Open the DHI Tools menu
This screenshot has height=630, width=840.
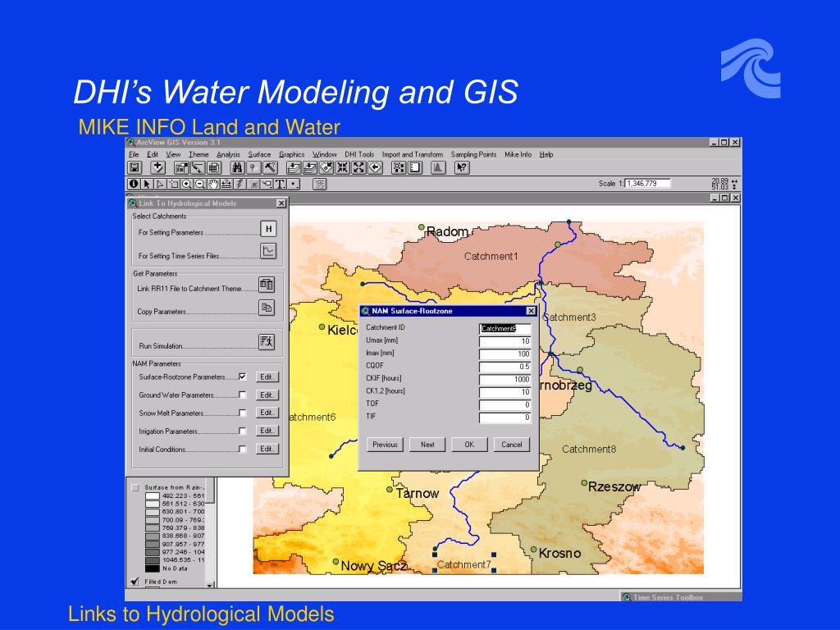point(359,154)
